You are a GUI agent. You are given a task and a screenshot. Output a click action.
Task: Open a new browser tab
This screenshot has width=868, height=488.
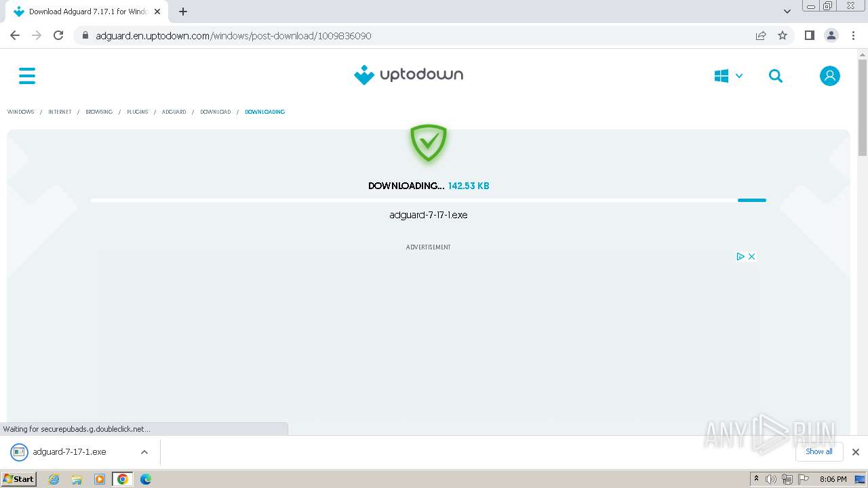click(x=182, y=12)
